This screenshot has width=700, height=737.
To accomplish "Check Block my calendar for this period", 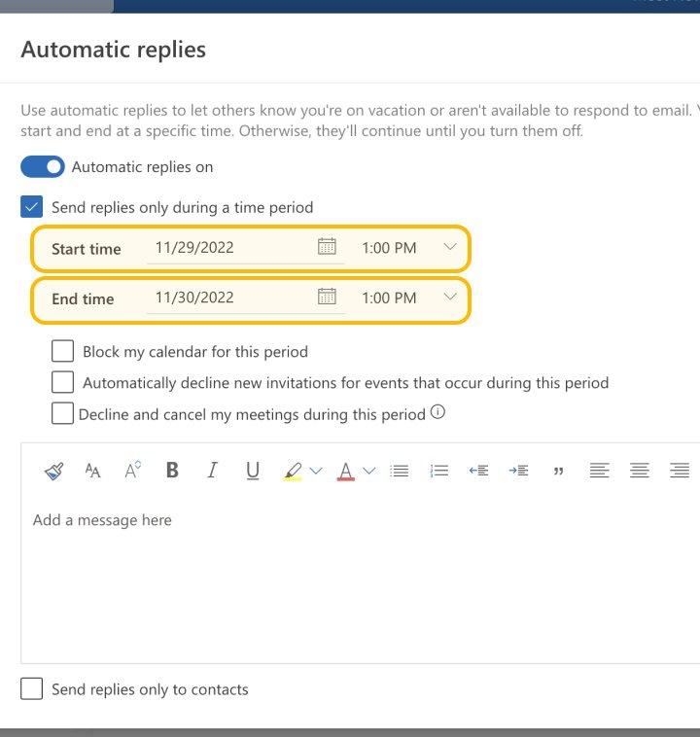I will (62, 351).
